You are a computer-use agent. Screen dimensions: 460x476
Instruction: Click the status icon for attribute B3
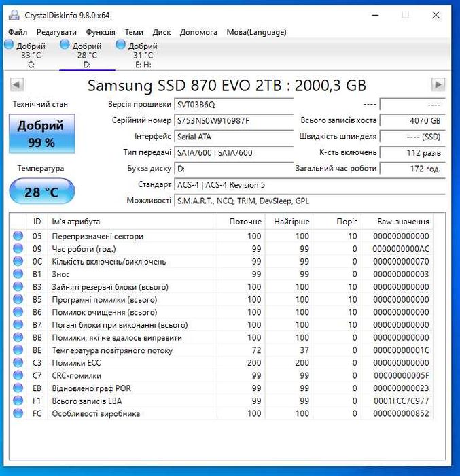coord(18,286)
